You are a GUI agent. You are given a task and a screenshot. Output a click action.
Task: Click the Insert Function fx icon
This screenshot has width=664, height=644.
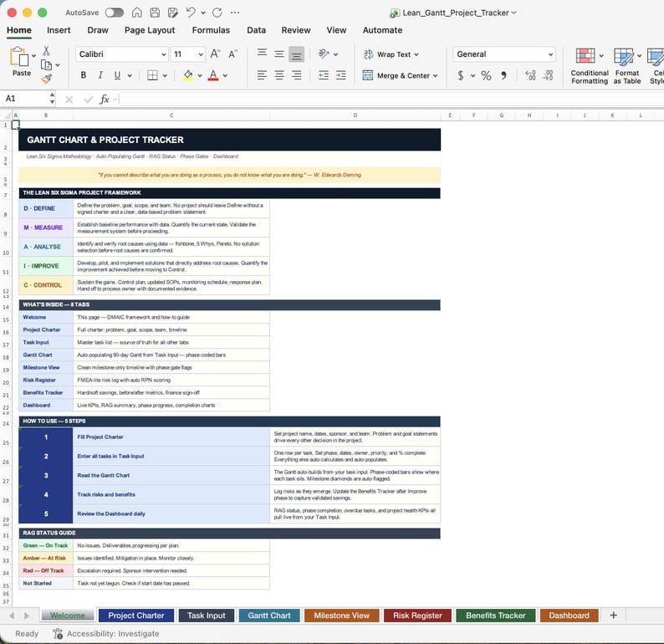[x=105, y=99]
